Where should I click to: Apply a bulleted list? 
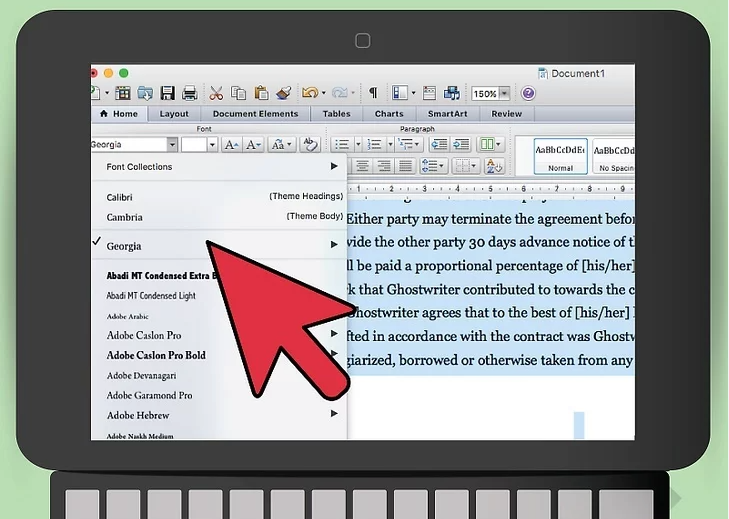tap(342, 145)
